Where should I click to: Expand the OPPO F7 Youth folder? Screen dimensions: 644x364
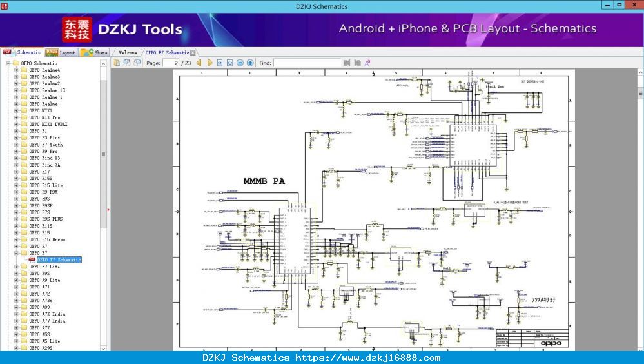16,145
